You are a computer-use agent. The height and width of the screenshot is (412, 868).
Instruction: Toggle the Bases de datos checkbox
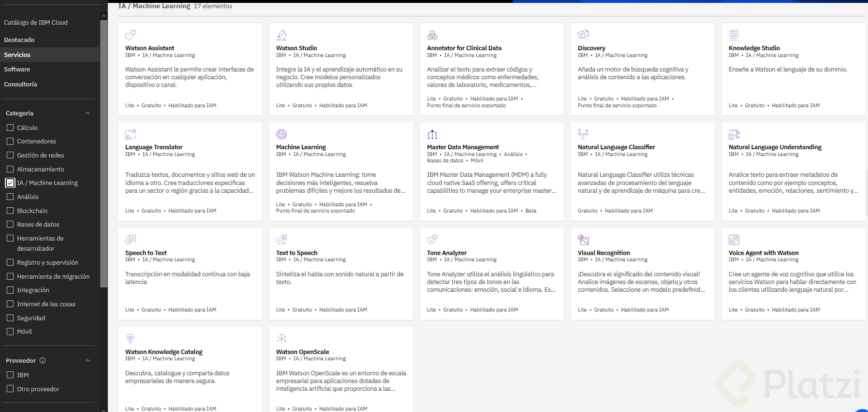10,224
